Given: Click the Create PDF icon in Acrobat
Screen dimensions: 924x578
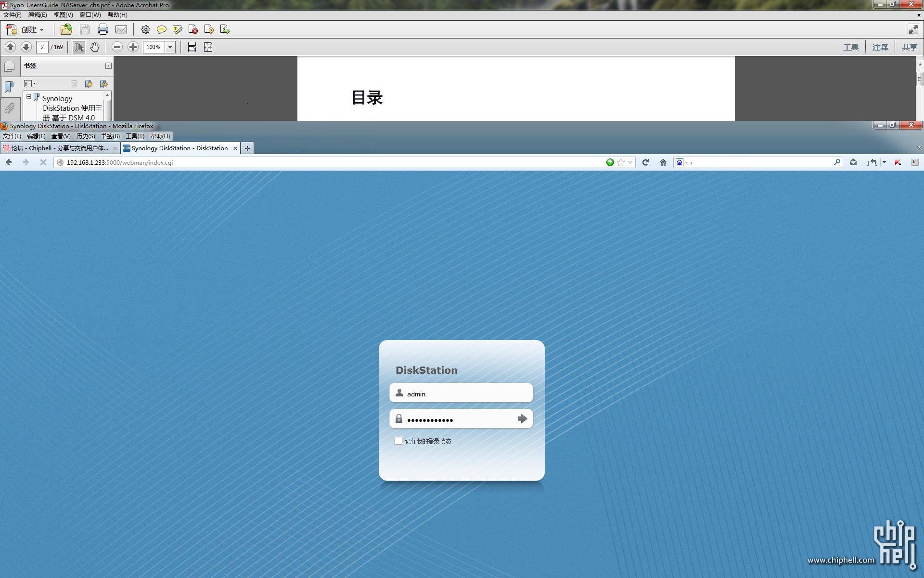Looking at the screenshot, I should [x=11, y=29].
